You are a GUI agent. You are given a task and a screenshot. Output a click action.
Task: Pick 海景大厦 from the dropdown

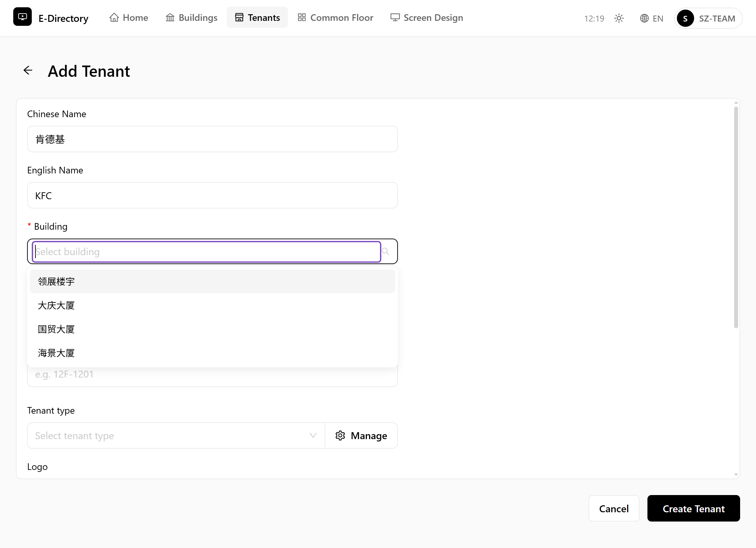(x=212, y=353)
